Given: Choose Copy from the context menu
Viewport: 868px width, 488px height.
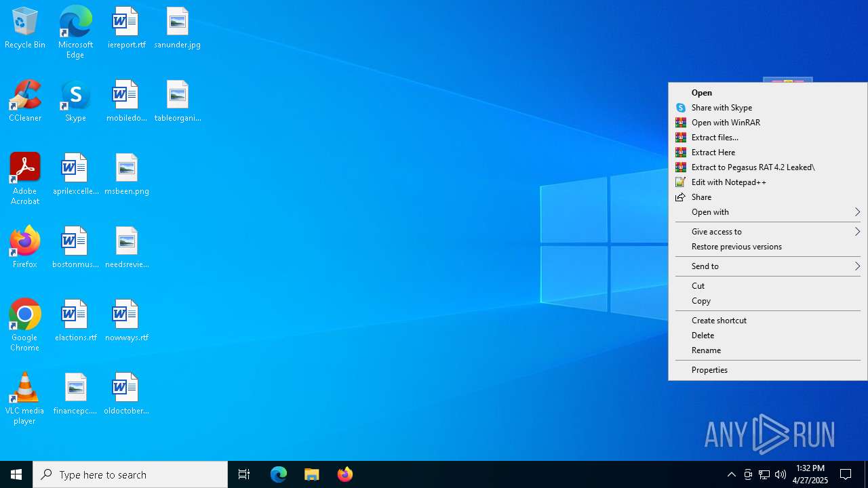Looking at the screenshot, I should pos(768,301).
